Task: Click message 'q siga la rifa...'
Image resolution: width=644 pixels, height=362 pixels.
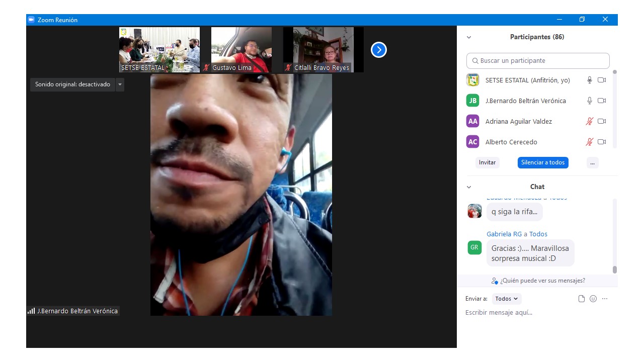Action: pos(514,212)
